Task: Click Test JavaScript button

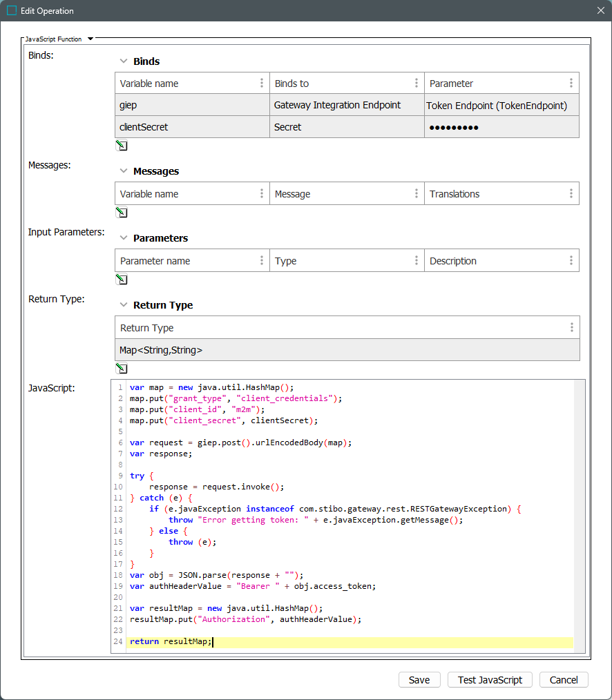Action: 490,680
